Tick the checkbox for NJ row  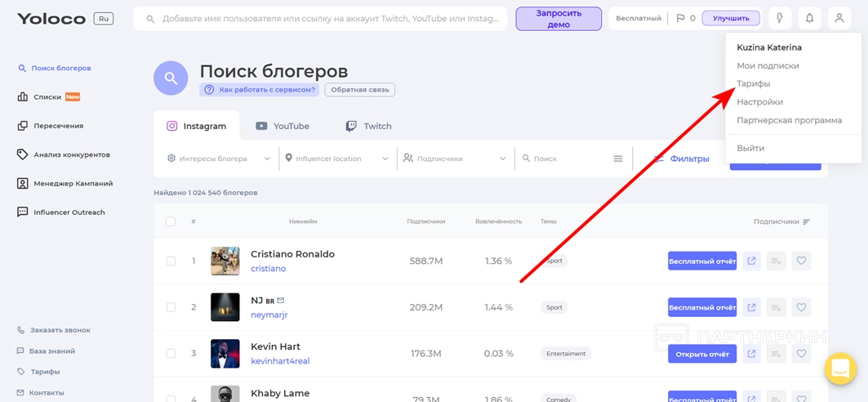click(x=171, y=307)
